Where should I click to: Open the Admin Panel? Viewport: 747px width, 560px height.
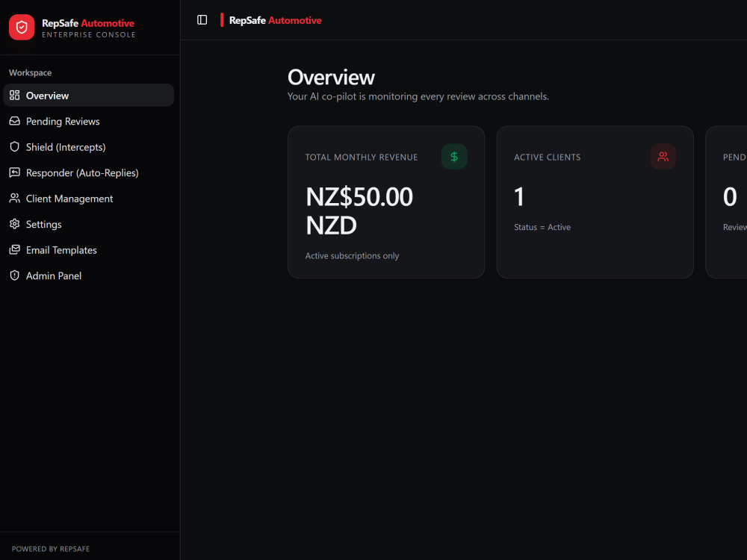click(89, 276)
